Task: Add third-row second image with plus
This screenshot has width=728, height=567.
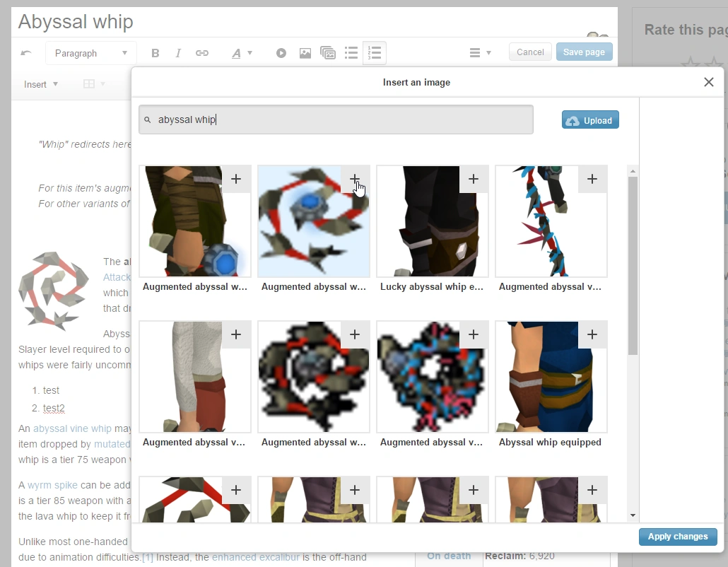Action: (x=355, y=490)
